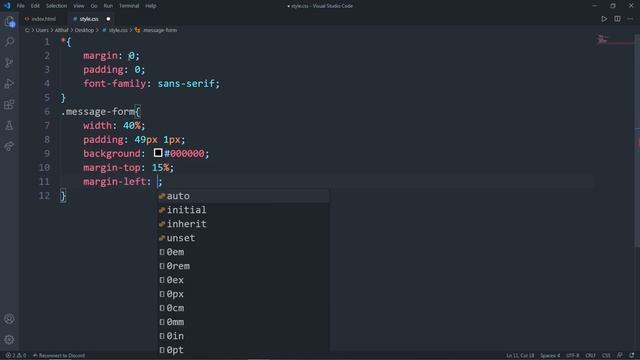640x360 pixels.
Task: Click the CRLF line ending selector
Action: 591,356
